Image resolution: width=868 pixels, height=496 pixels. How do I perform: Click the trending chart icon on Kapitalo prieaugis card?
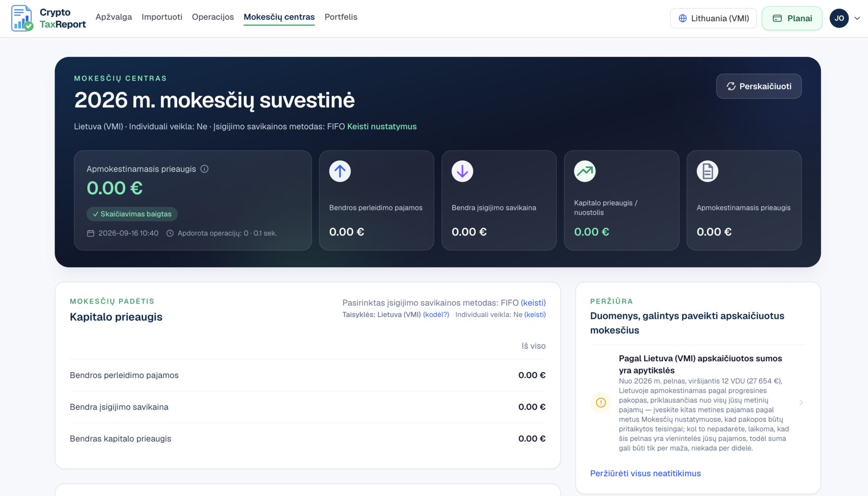(585, 171)
